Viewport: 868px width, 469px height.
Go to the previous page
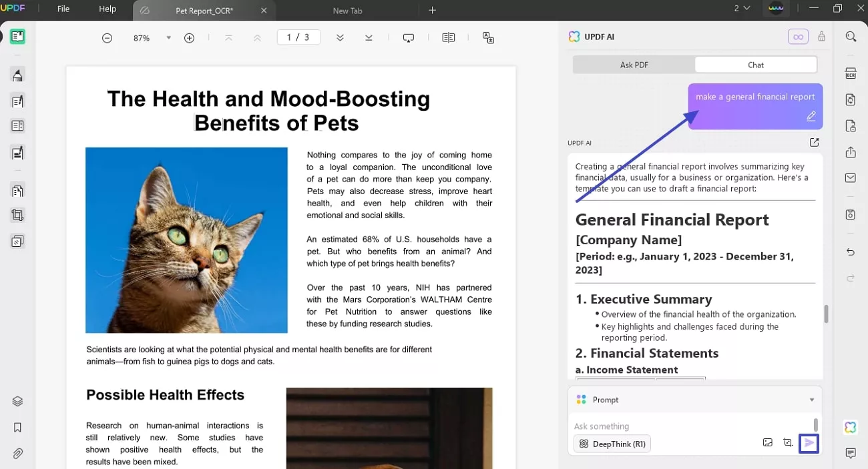pos(257,38)
